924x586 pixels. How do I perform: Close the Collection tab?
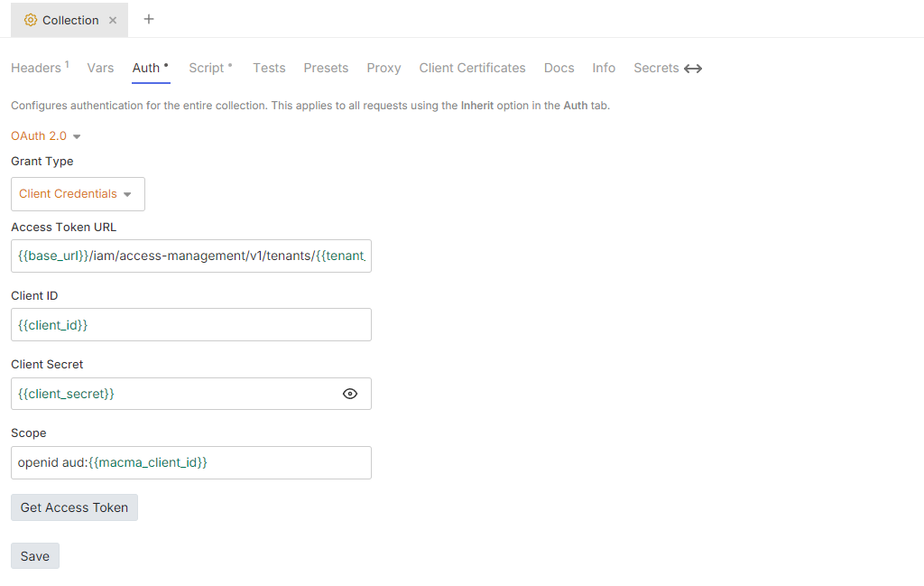tap(112, 19)
